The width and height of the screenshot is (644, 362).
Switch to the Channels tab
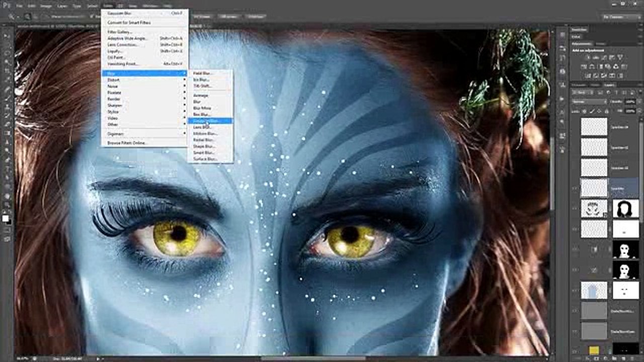(x=579, y=85)
